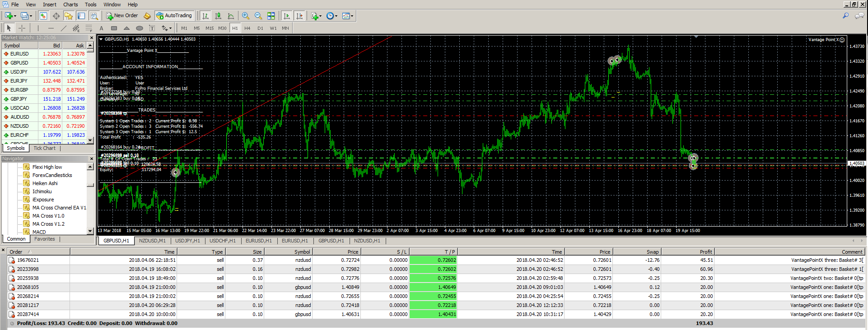Open the chart templates dropdown

(x=348, y=16)
